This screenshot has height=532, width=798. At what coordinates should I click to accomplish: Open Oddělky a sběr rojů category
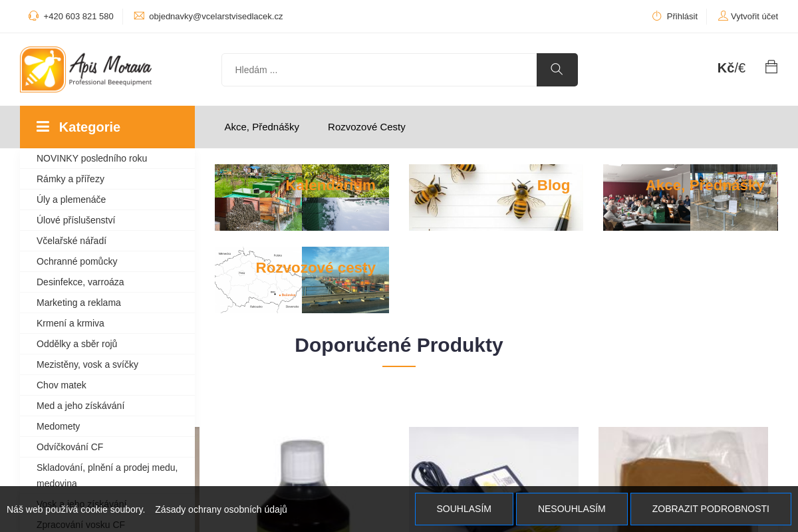(77, 344)
